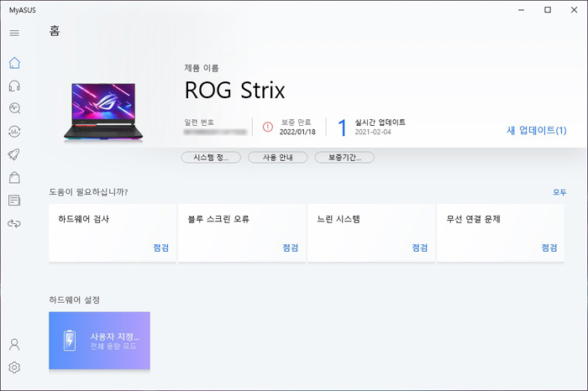The width and height of the screenshot is (588, 391).
Task: Click the ROG Strix laptop image
Action: tap(103, 112)
